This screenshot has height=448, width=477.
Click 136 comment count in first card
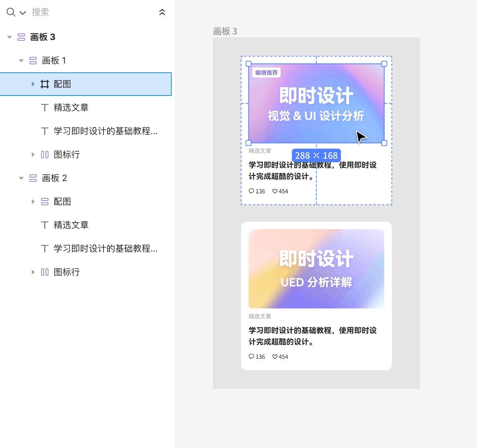click(260, 191)
